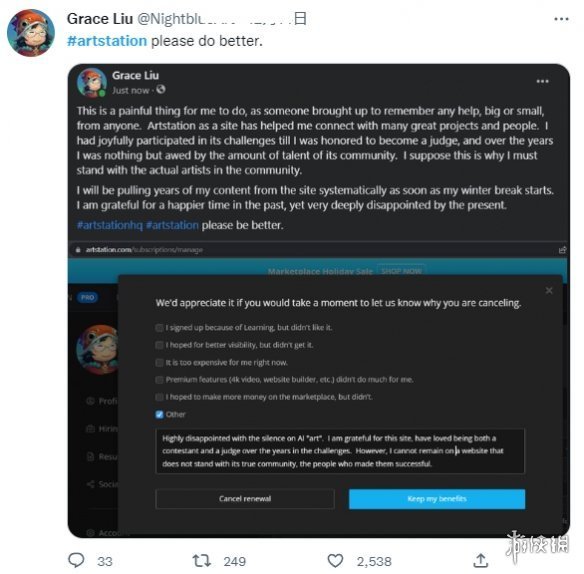Open the #artstation hashtag link in tweet

coord(107,41)
